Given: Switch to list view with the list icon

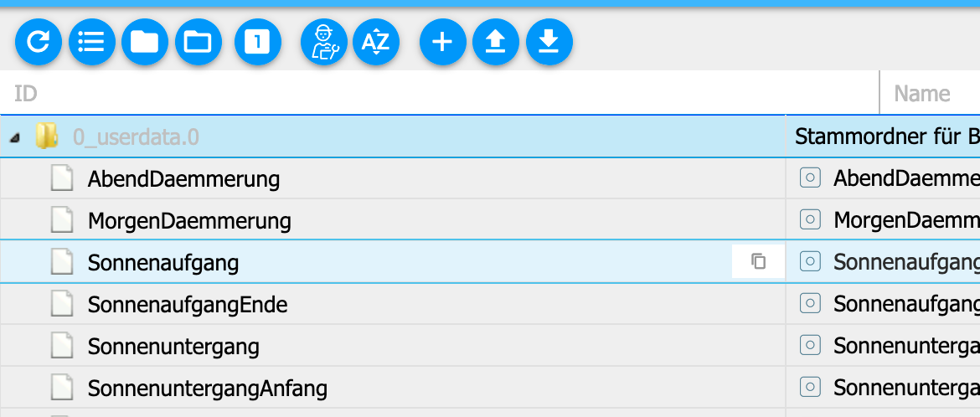Looking at the screenshot, I should pyautogui.click(x=92, y=43).
